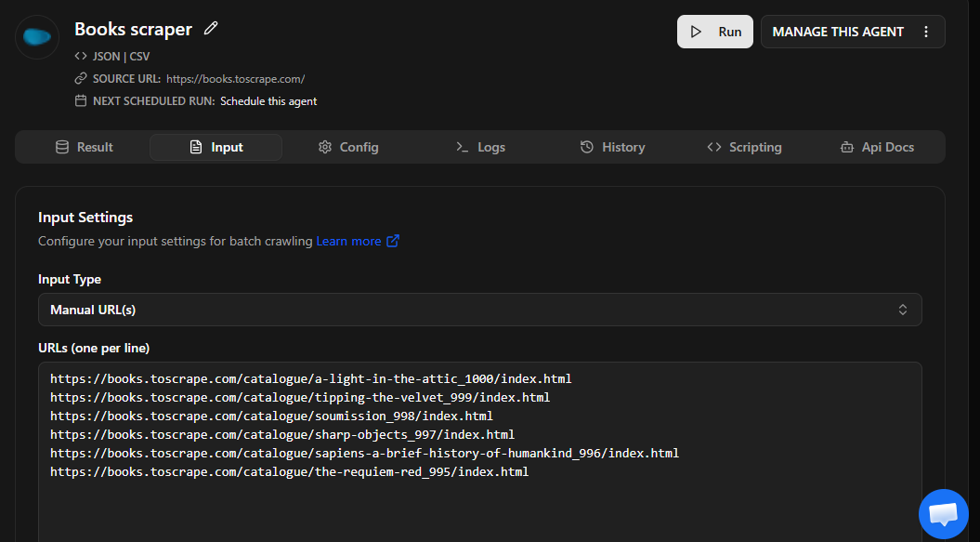Click the pencil icon to rename Books scraper
The width and height of the screenshot is (980, 542).
click(x=211, y=29)
